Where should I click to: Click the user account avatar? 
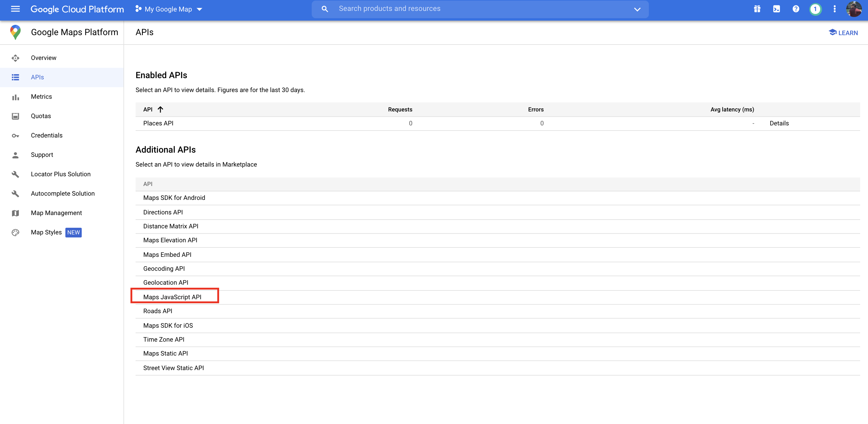click(x=853, y=9)
